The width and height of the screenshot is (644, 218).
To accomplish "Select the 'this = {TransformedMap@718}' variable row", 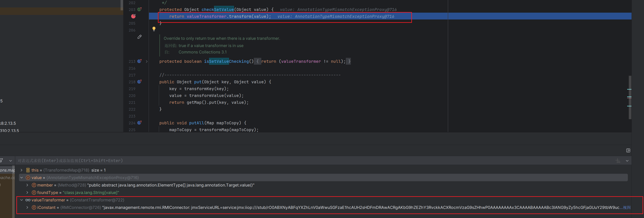I will [323, 170].
